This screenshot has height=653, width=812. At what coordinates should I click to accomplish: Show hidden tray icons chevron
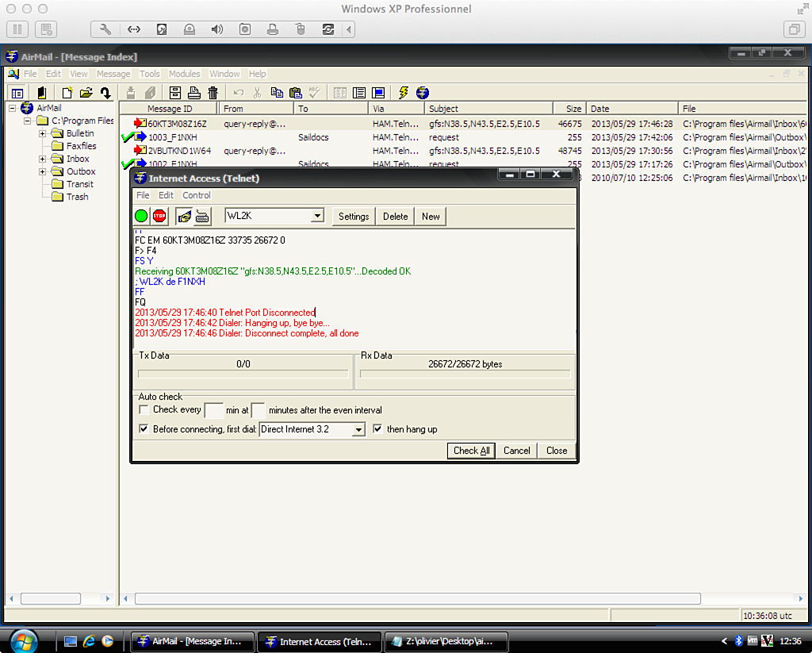(724, 642)
